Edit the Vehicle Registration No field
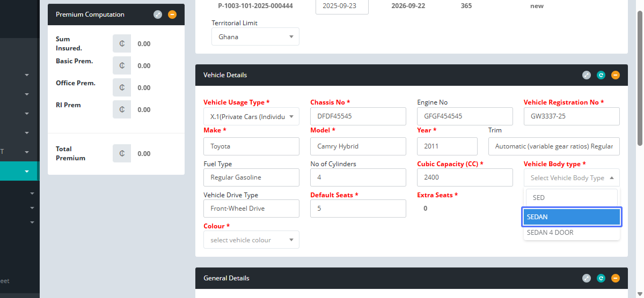 [x=572, y=116]
